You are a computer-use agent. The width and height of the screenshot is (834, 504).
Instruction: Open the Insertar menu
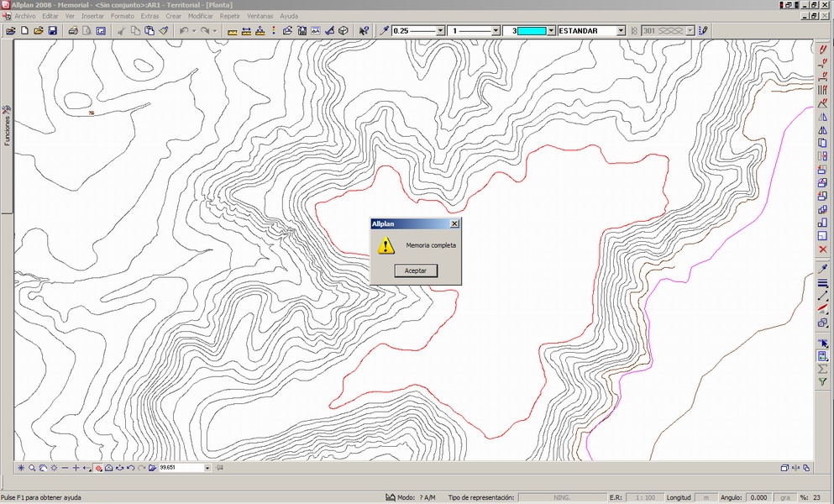(92, 16)
